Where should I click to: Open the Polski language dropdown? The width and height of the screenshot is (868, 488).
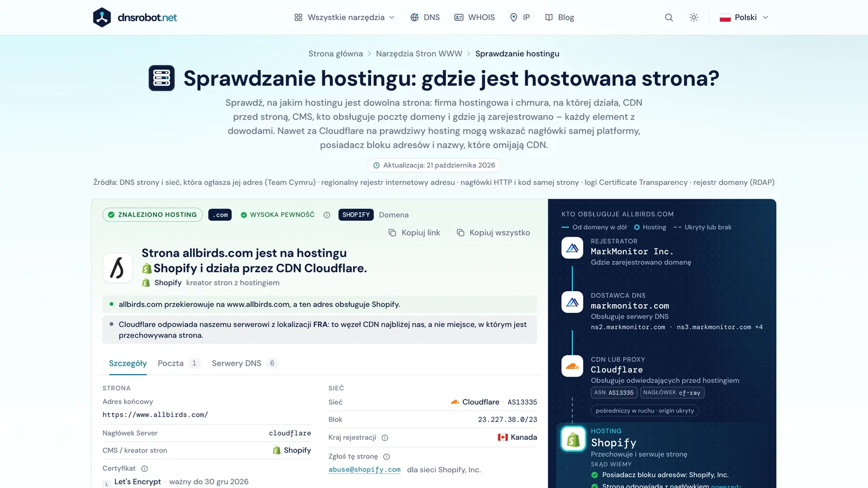744,17
